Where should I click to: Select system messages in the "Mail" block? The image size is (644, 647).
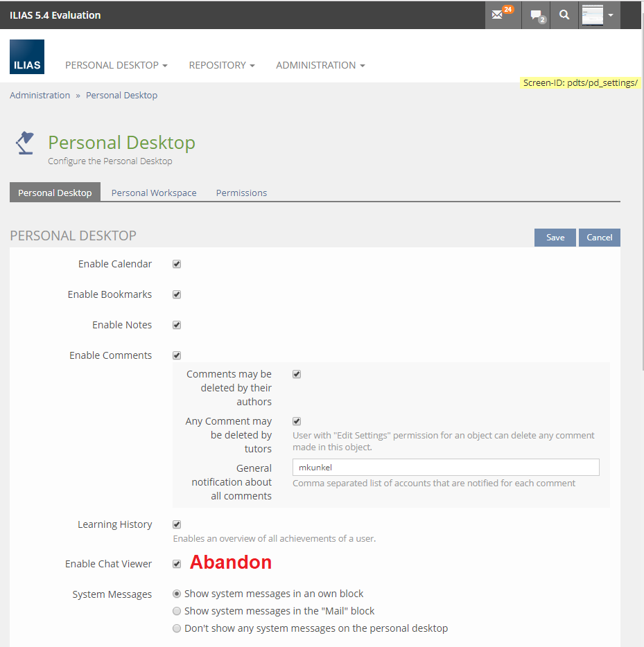pyautogui.click(x=177, y=611)
